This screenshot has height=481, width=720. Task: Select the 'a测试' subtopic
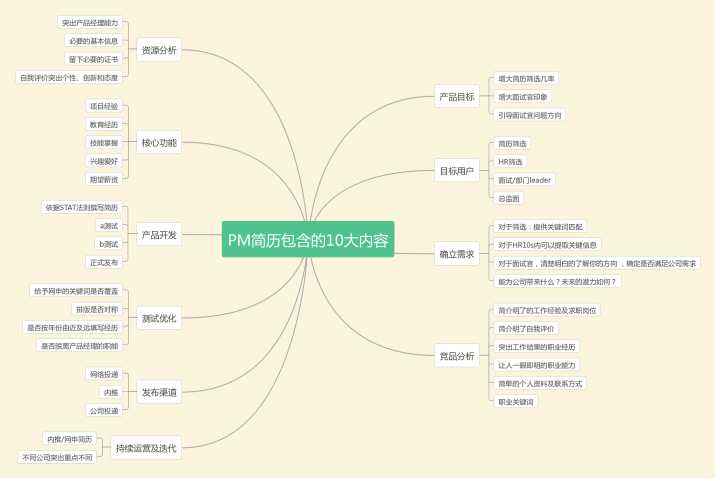109,226
